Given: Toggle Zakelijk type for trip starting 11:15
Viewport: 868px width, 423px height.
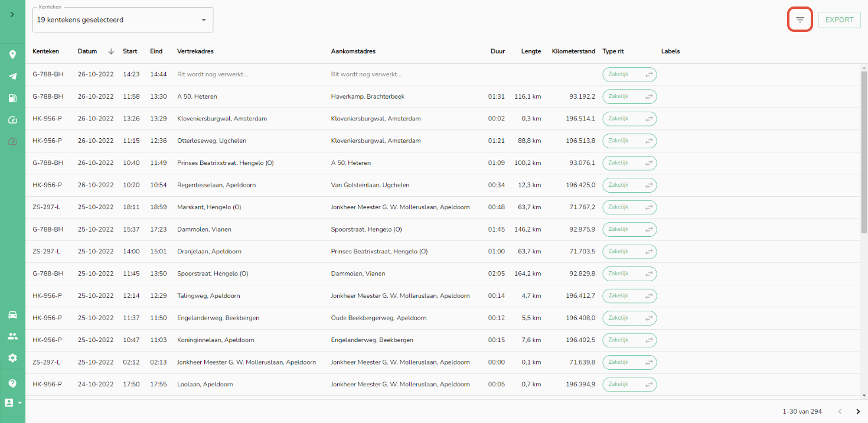Looking at the screenshot, I should coord(629,141).
